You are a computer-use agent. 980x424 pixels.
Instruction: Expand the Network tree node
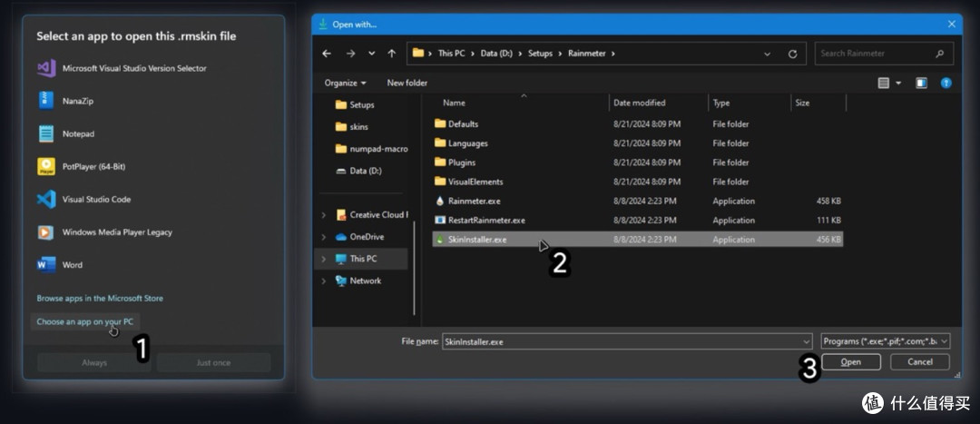click(324, 281)
